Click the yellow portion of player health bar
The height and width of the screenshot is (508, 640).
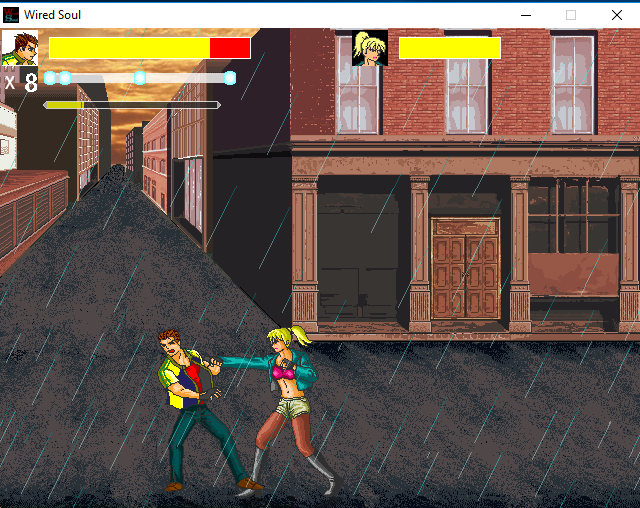point(129,48)
